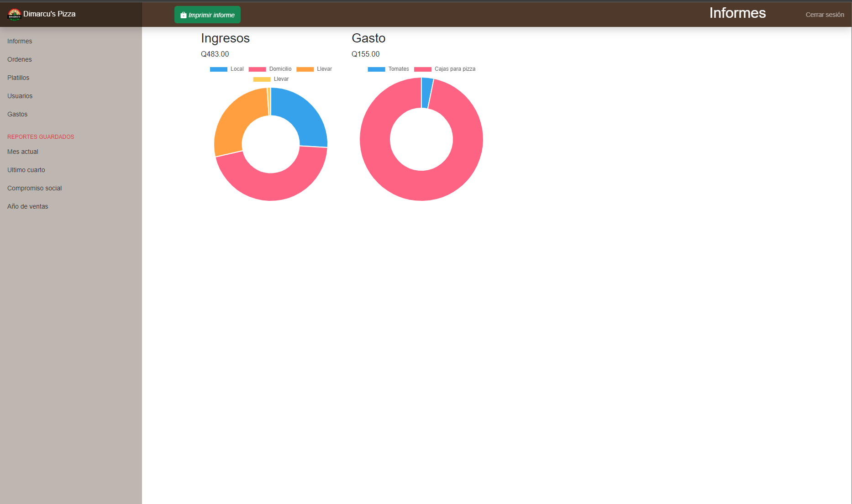The height and width of the screenshot is (504, 852).
Task: Toggle the Local legend blue swatch
Action: pyautogui.click(x=219, y=69)
